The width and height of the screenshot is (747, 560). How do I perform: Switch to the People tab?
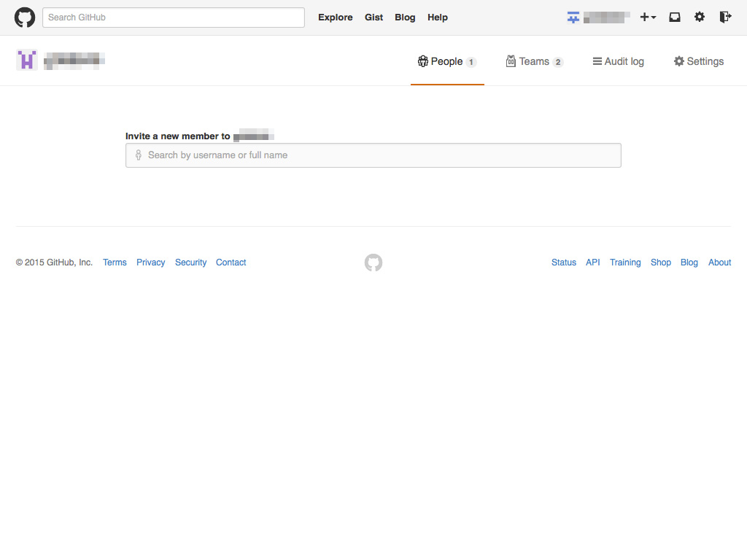(446, 62)
